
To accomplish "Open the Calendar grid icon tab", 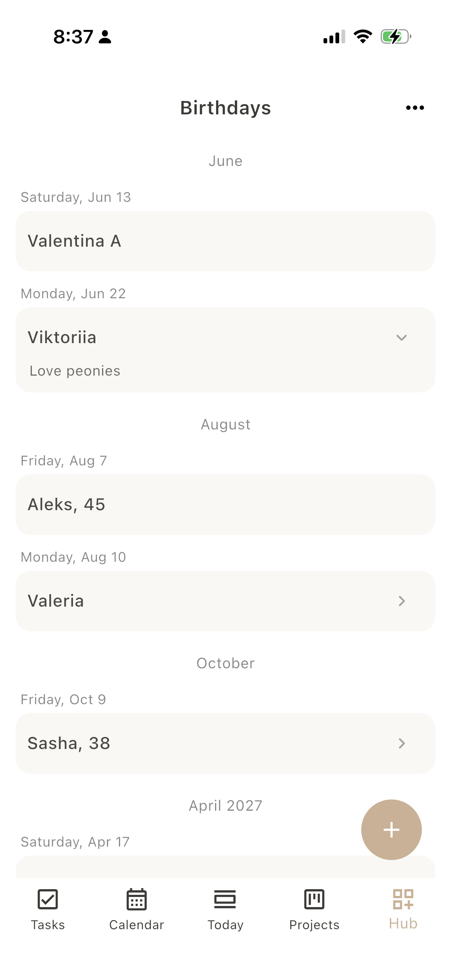I will pyautogui.click(x=136, y=899).
